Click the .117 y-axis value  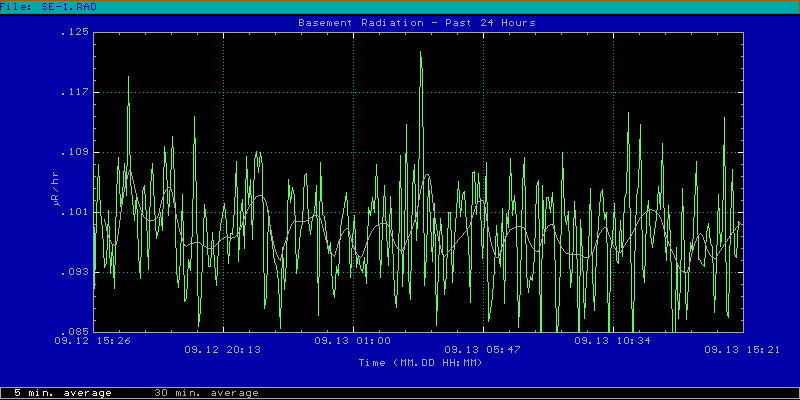[74, 92]
